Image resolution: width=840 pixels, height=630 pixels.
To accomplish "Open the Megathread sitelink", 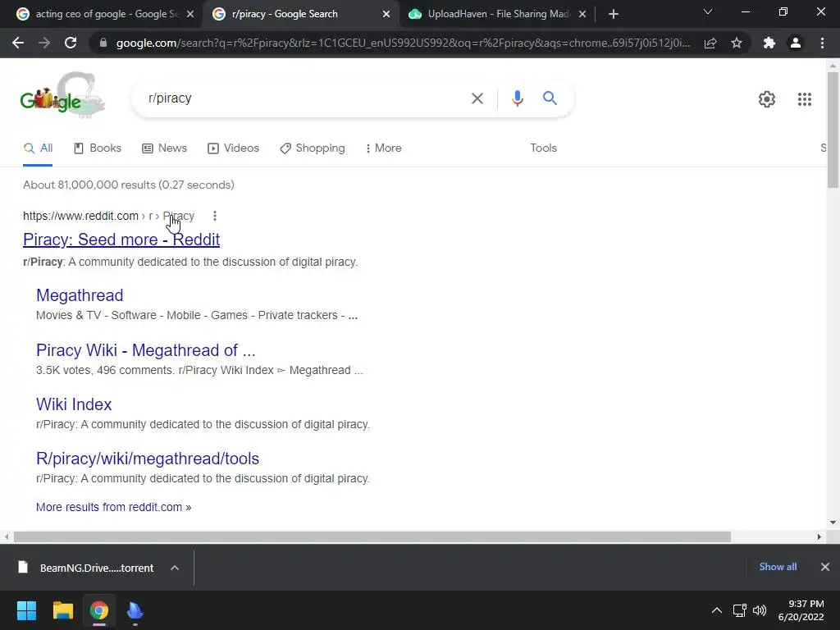I will click(80, 295).
